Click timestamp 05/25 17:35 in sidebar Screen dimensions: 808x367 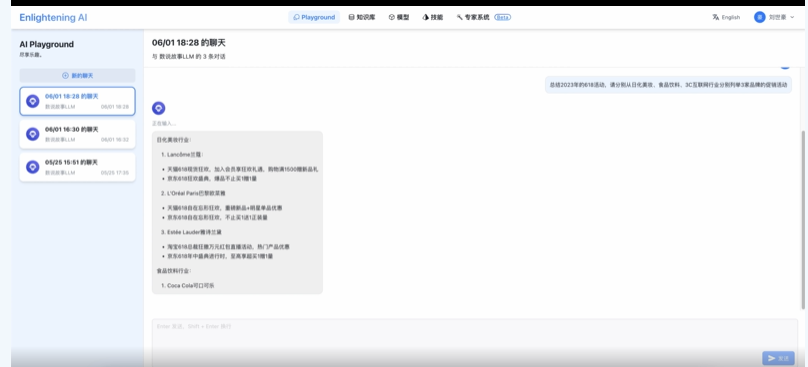pos(115,173)
